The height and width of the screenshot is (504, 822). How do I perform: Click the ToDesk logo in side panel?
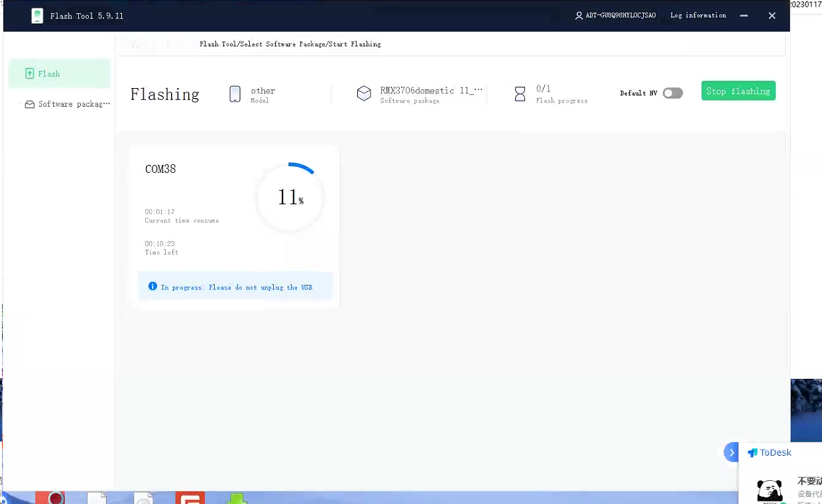tap(770, 452)
